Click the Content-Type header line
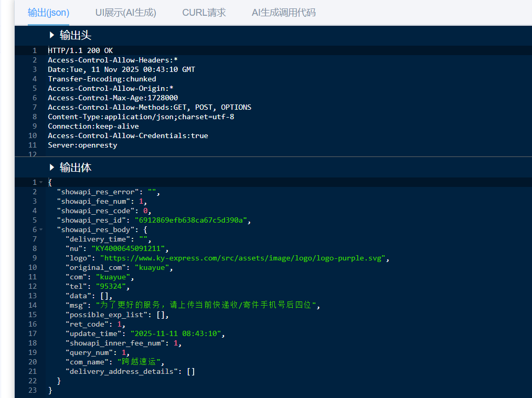Screen dimensions: 532x398 141,117
